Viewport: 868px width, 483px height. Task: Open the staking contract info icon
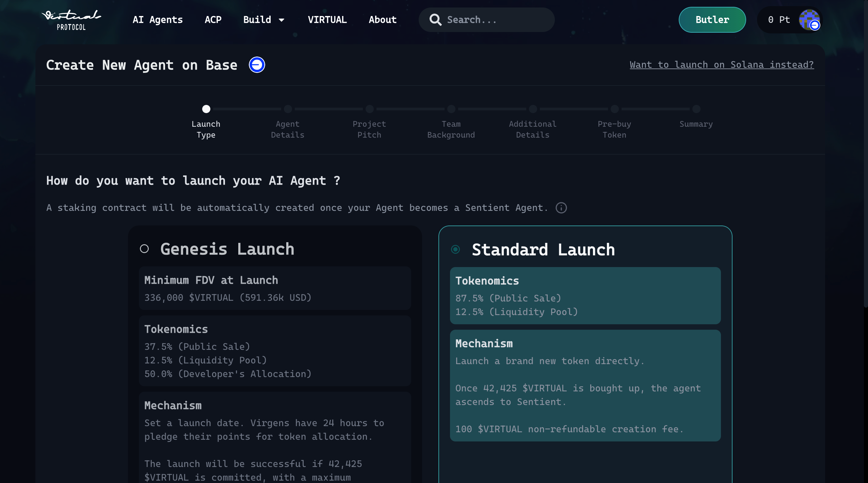tap(561, 208)
